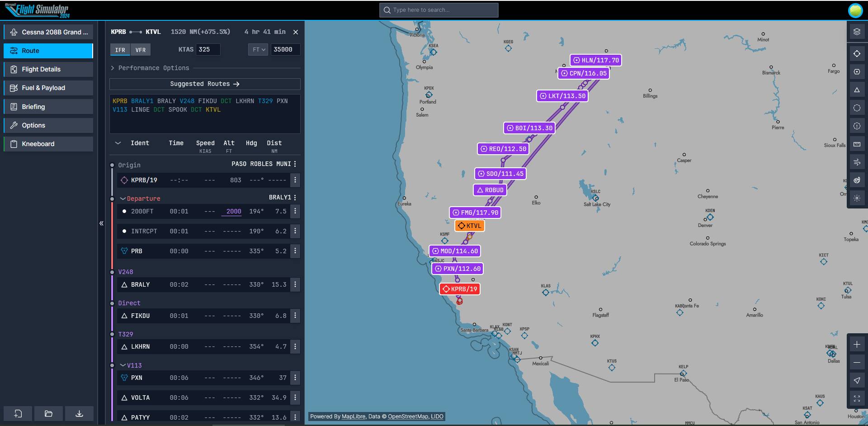The width and height of the screenshot is (868, 426).
Task: Select KPRB/19 origin marker on map
Action: [460, 289]
